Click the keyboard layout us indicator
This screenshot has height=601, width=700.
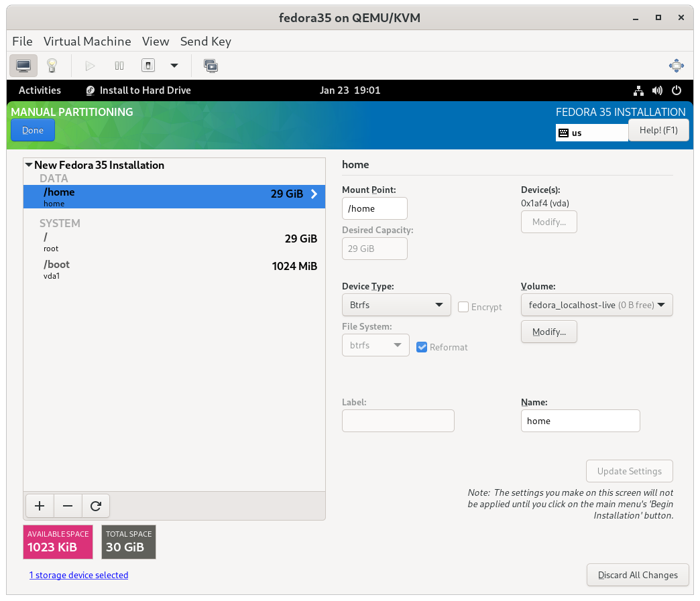click(592, 133)
